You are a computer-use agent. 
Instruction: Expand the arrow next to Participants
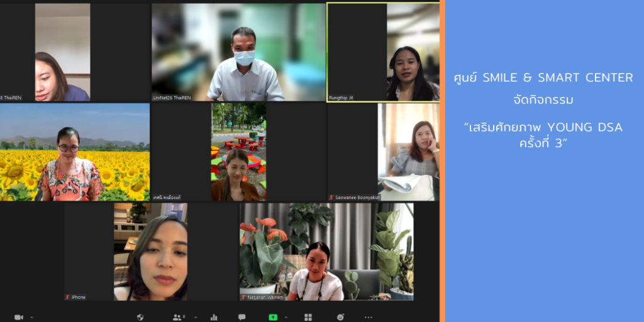click(x=195, y=317)
